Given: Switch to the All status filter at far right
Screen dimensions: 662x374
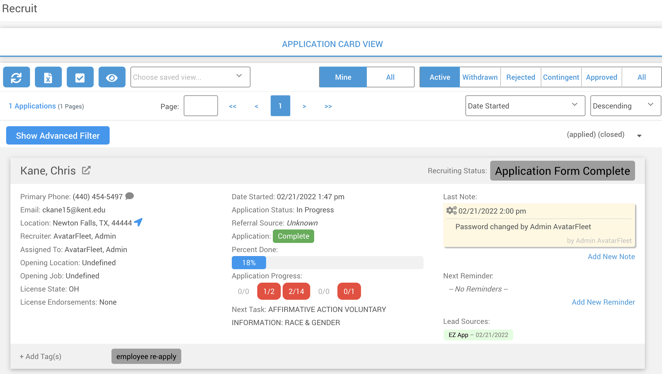Looking at the screenshot, I should click(x=642, y=77).
